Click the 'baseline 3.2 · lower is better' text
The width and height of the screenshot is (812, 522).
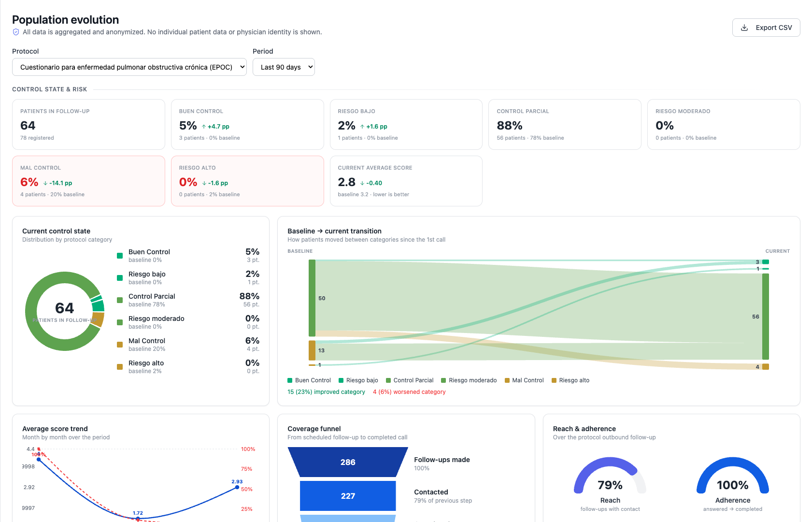[373, 194]
